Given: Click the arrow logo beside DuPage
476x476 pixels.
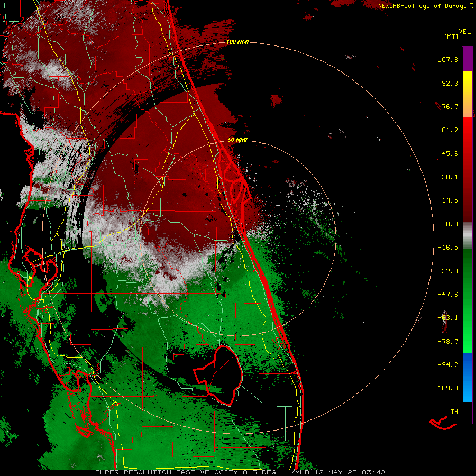Looking at the screenshot, I should tap(471, 5).
